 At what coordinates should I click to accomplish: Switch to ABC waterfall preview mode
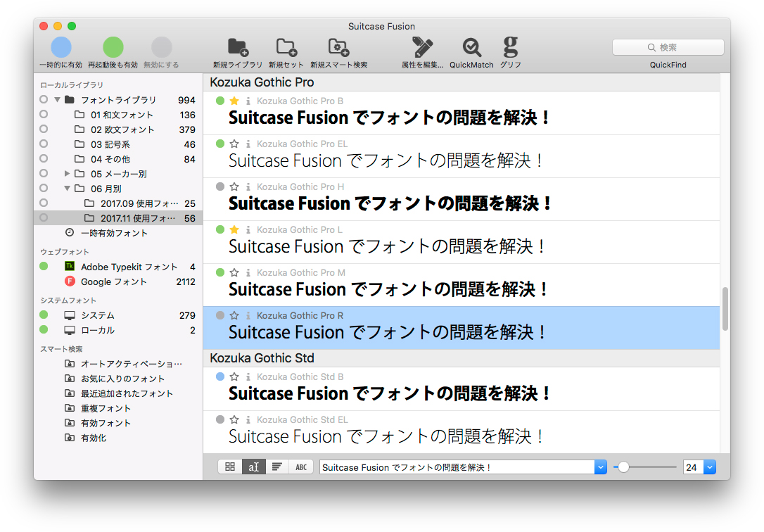coord(301,467)
